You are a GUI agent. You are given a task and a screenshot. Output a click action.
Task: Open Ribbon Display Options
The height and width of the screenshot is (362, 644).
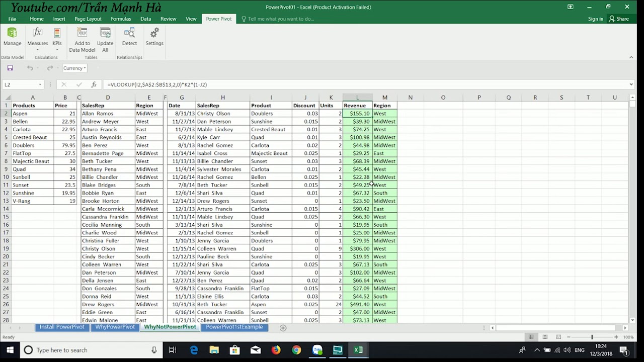point(570,7)
